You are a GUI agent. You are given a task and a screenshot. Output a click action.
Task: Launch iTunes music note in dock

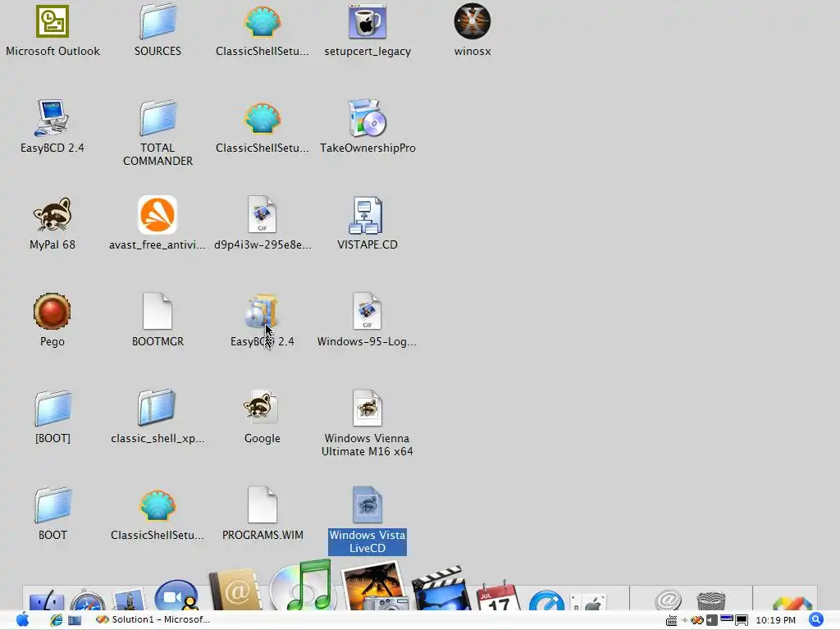click(302, 586)
